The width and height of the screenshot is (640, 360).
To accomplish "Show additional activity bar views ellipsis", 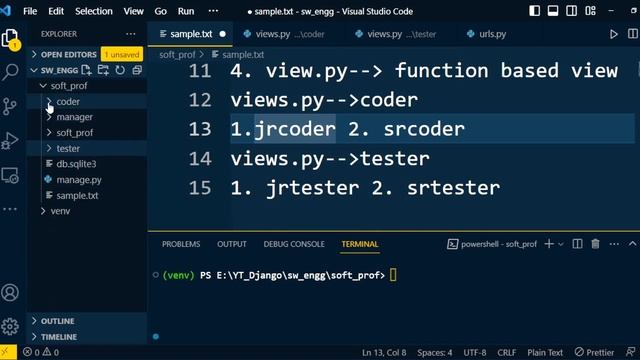I will click(x=10, y=209).
